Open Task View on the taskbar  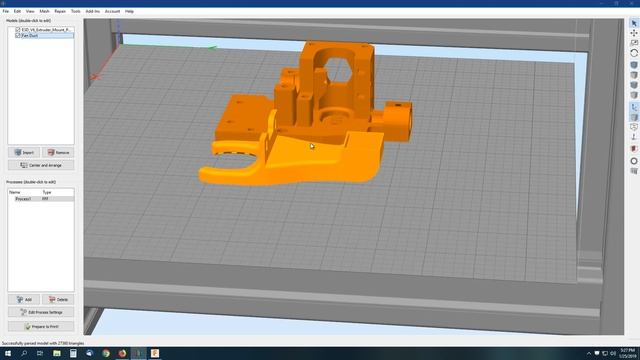(x=40, y=353)
